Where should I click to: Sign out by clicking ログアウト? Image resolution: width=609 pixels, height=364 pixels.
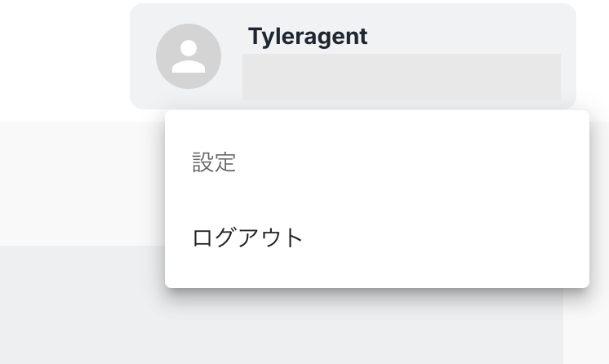pyautogui.click(x=247, y=238)
